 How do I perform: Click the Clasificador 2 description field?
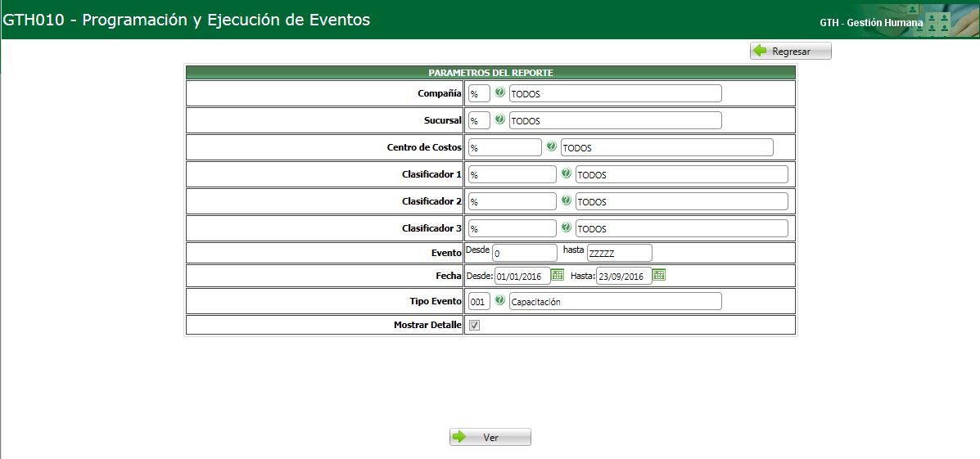click(x=682, y=202)
